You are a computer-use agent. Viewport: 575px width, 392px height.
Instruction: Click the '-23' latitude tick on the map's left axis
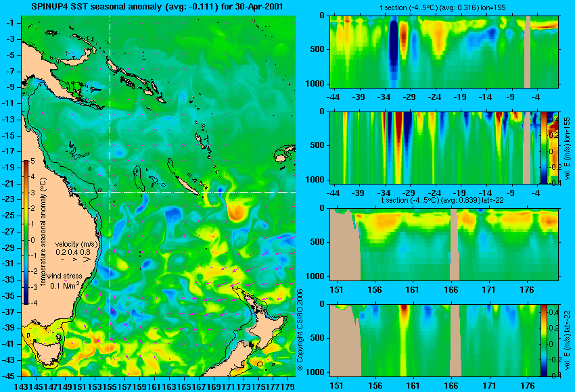(x=9, y=199)
